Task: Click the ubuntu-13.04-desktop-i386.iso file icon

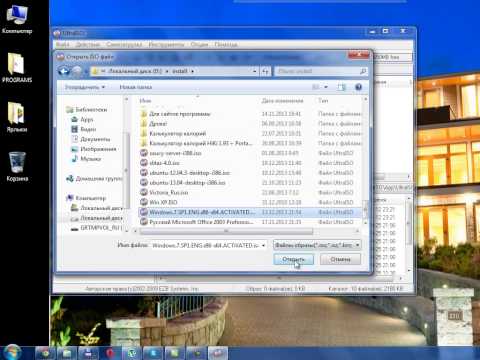Action: click(144, 183)
